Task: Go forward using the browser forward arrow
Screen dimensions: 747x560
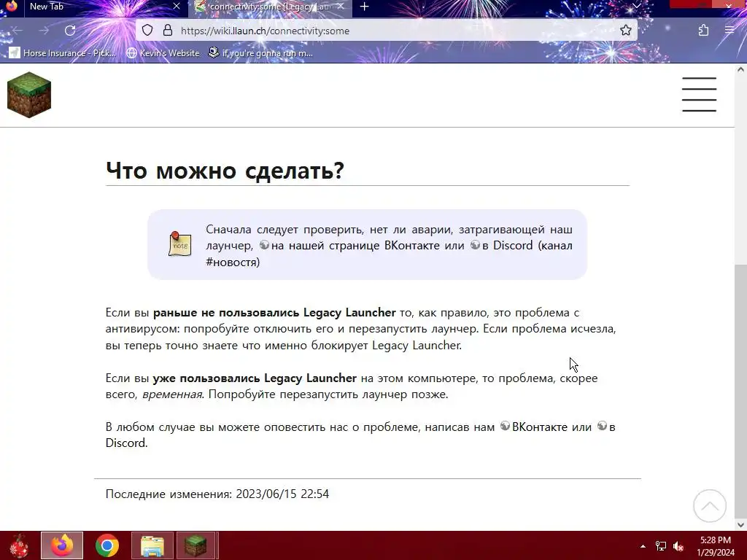Action: (x=44, y=31)
